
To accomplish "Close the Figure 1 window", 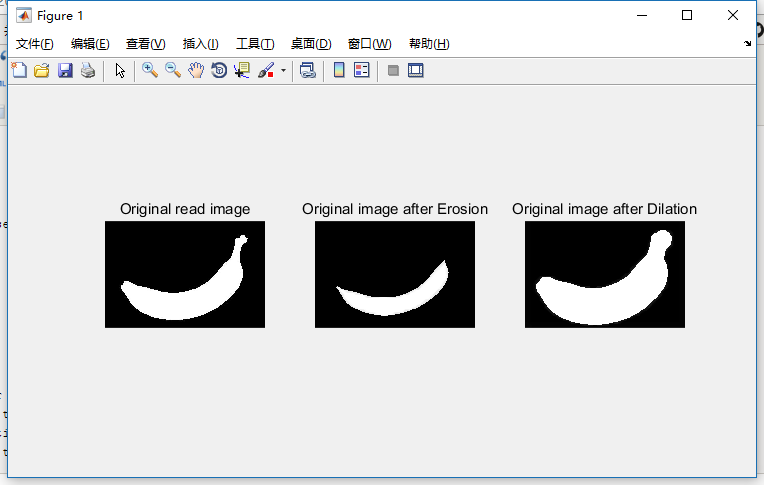I will (x=732, y=15).
